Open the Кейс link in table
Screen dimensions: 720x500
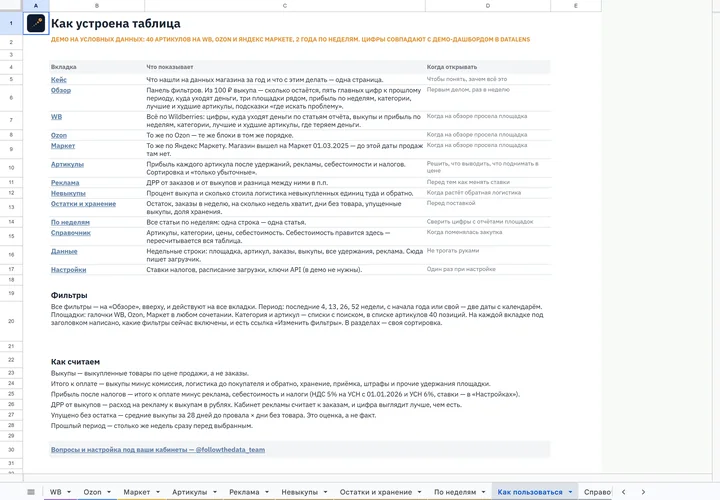point(59,79)
